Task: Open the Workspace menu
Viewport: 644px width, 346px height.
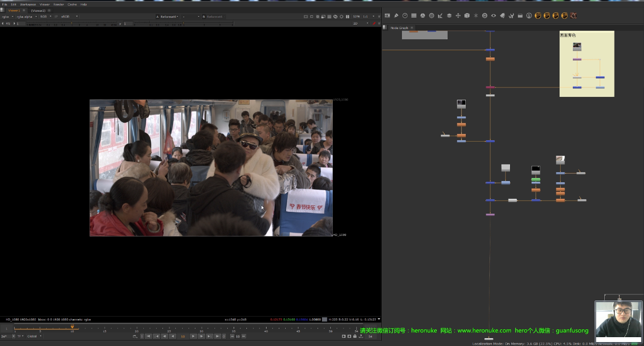Action: tap(27, 4)
